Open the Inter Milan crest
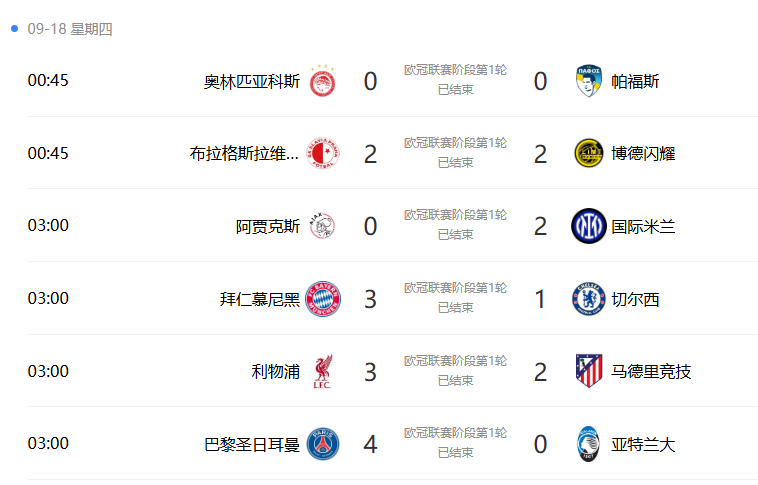The image size is (758, 485). 589,226
